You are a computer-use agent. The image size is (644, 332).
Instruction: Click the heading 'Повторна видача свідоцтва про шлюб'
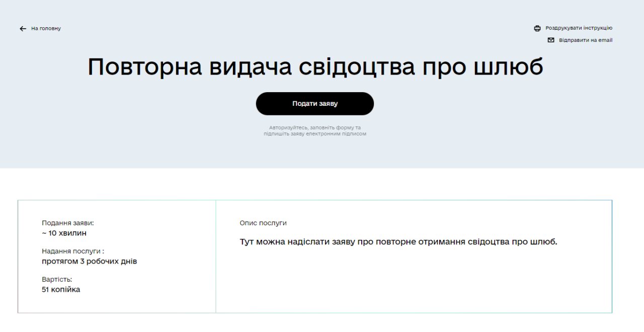coord(315,67)
